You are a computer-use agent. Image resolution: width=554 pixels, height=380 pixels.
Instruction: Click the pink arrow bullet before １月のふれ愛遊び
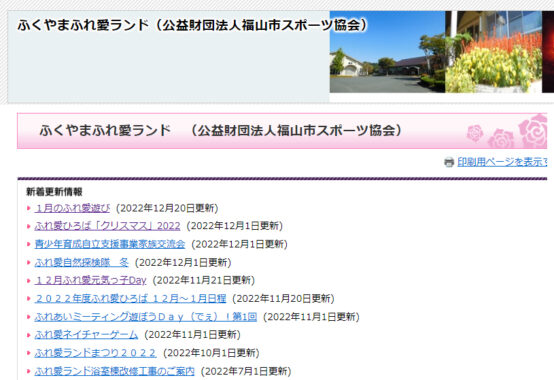29,208
